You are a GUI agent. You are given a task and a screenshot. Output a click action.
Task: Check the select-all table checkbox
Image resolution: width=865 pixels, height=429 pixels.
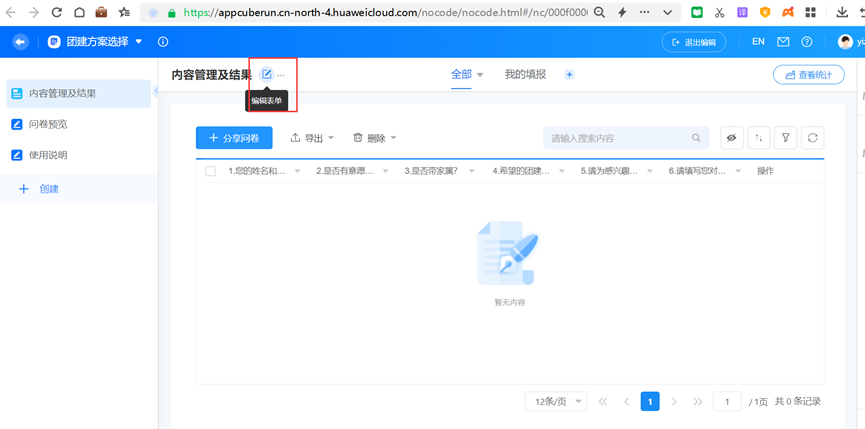[x=210, y=171]
